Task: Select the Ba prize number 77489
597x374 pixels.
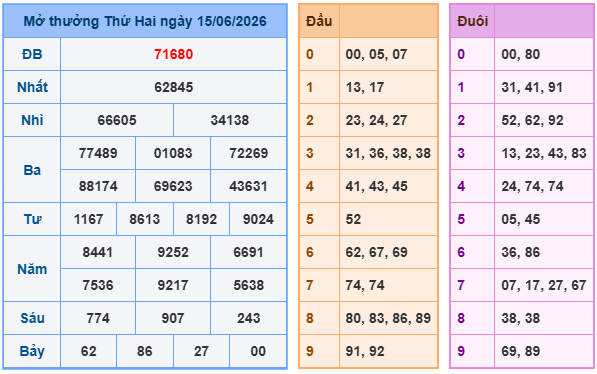Action: point(98,153)
